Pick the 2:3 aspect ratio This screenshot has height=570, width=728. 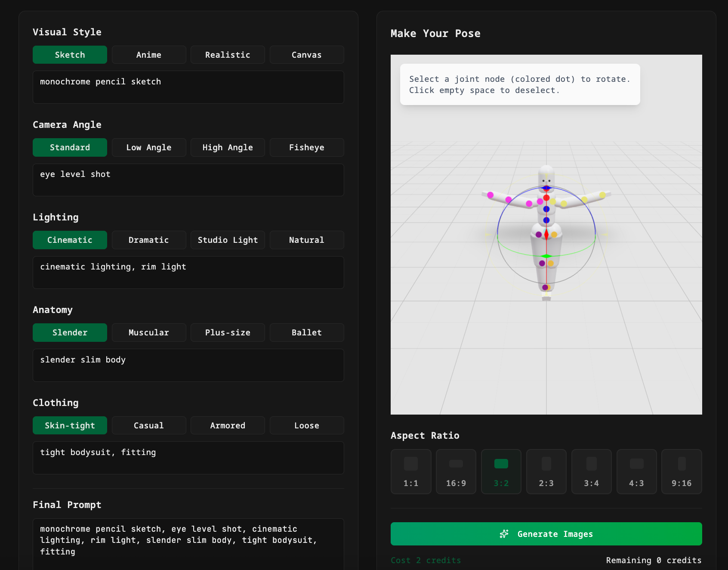546,471
